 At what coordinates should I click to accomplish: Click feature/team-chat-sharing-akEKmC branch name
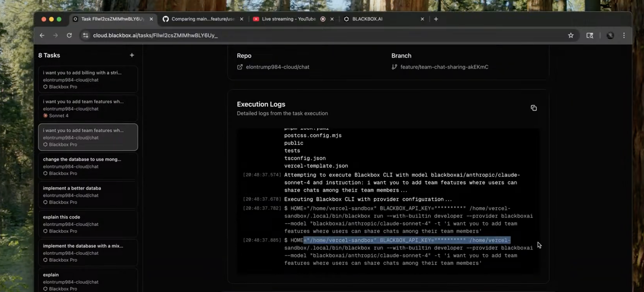(x=444, y=67)
